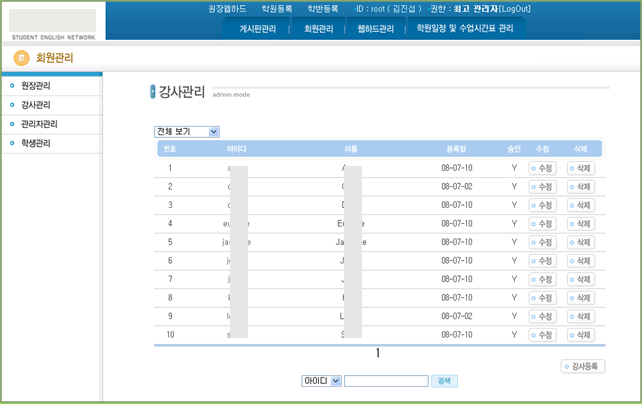
Task: Click the 08-07-02 date in row 2
Action: (457, 187)
